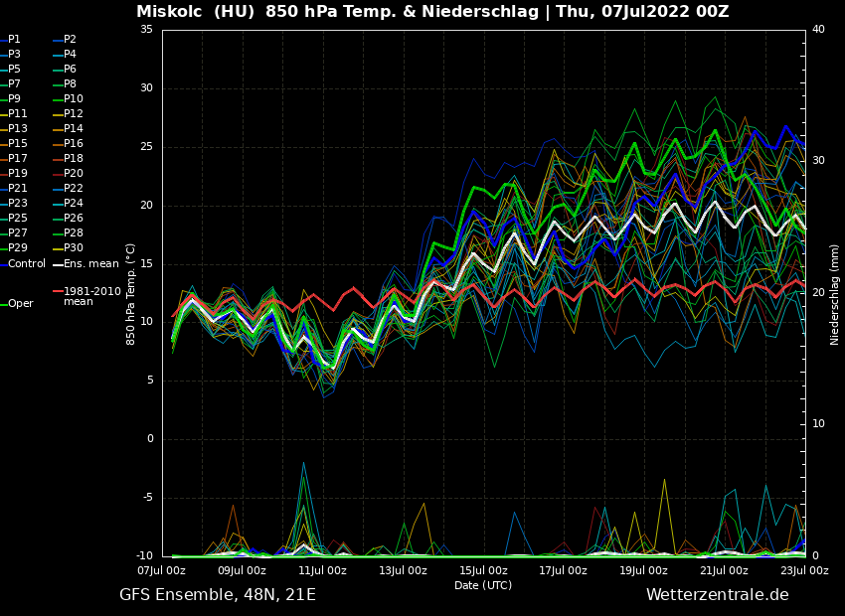Click the chart title text
This screenshot has width=845, height=616.
[432, 12]
